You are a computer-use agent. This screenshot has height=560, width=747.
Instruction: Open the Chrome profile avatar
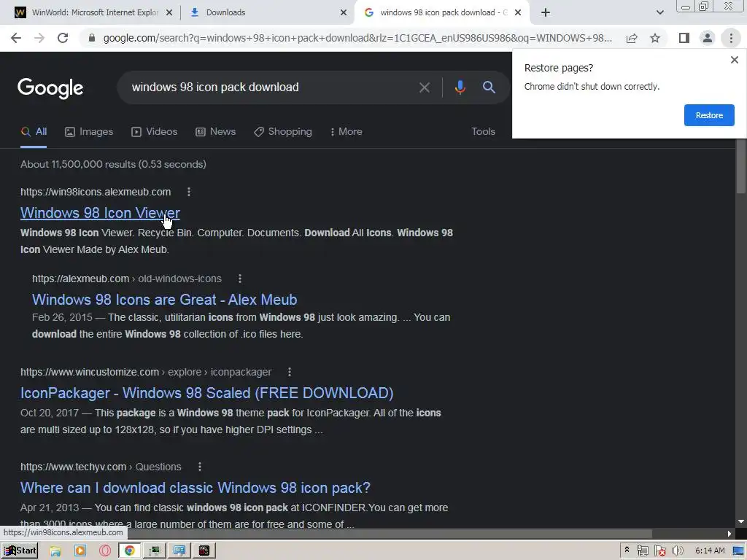click(x=708, y=38)
